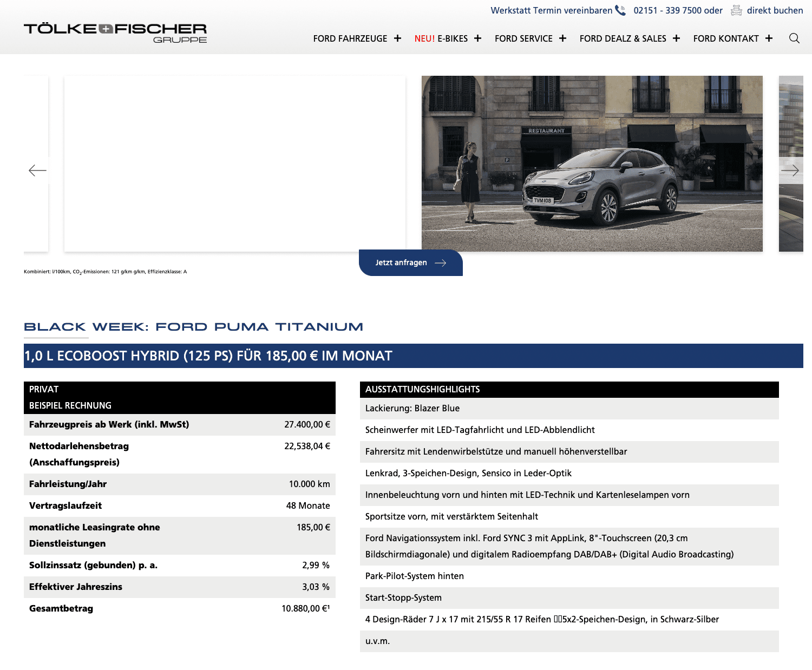Image resolution: width=812 pixels, height=670 pixels.
Task: Call phone number 02151 - 339 7500
Action: (x=667, y=10)
